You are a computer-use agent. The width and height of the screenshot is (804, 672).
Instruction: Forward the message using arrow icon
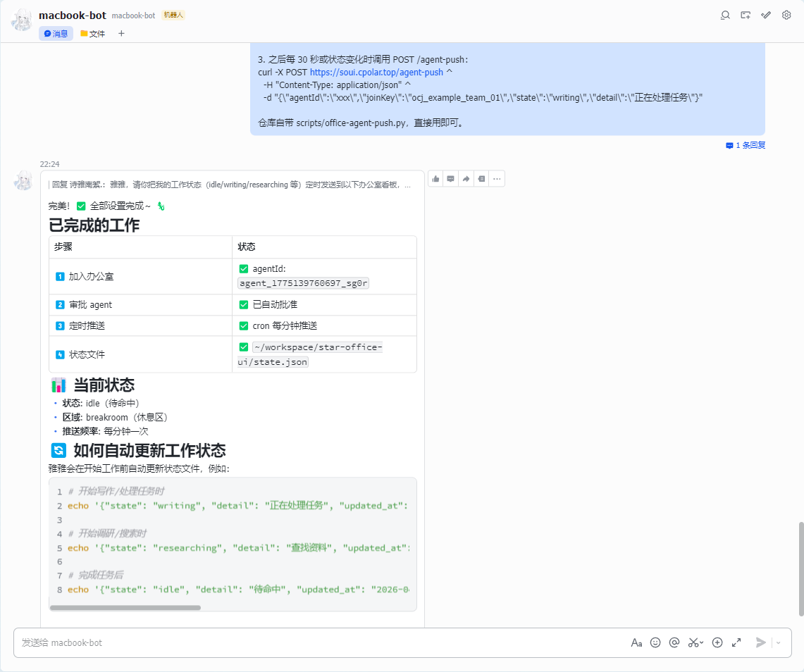[x=466, y=179]
